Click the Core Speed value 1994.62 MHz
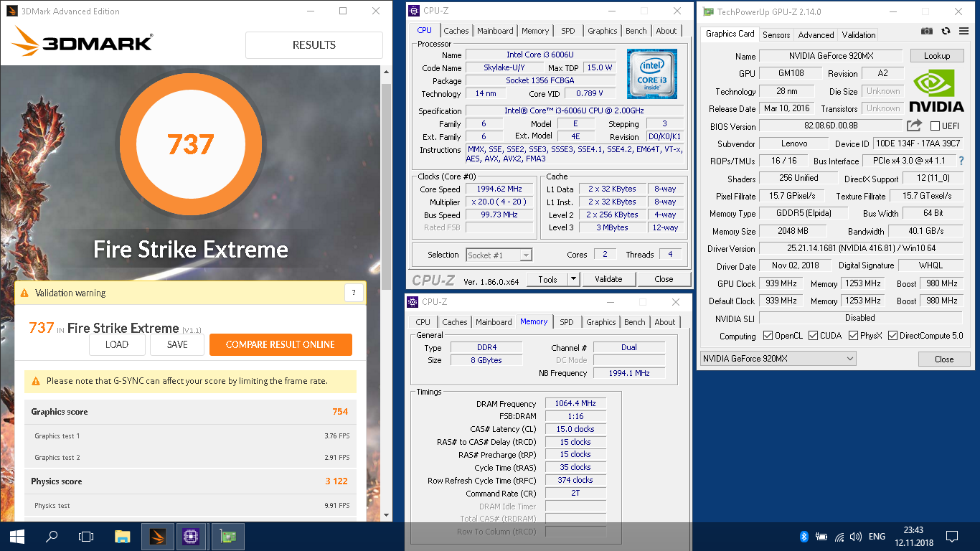980x551 pixels. point(499,189)
